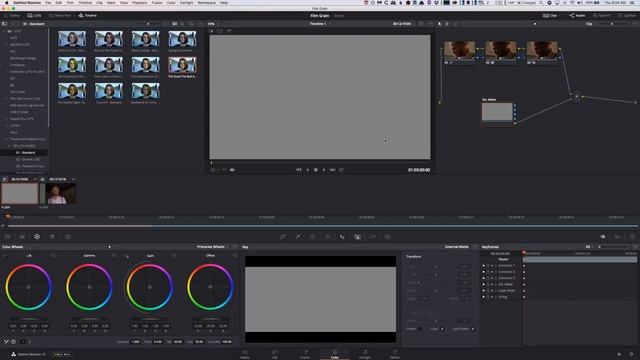Adjust the Gain master wheel slider

[150, 319]
